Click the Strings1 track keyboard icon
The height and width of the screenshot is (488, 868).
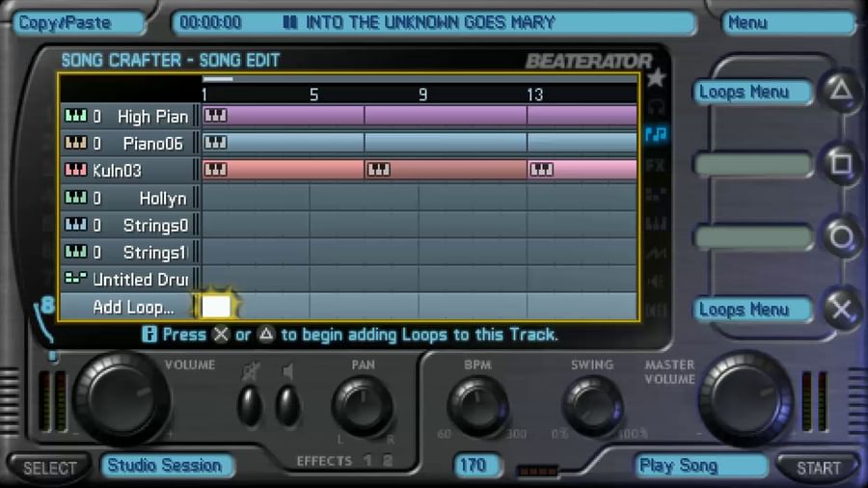(75, 251)
